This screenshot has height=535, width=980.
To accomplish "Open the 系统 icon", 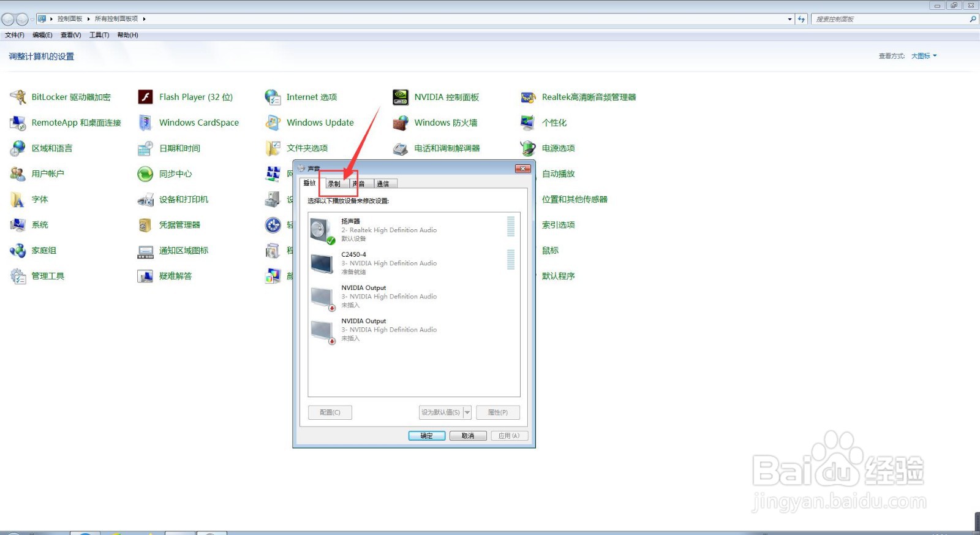I will point(18,225).
